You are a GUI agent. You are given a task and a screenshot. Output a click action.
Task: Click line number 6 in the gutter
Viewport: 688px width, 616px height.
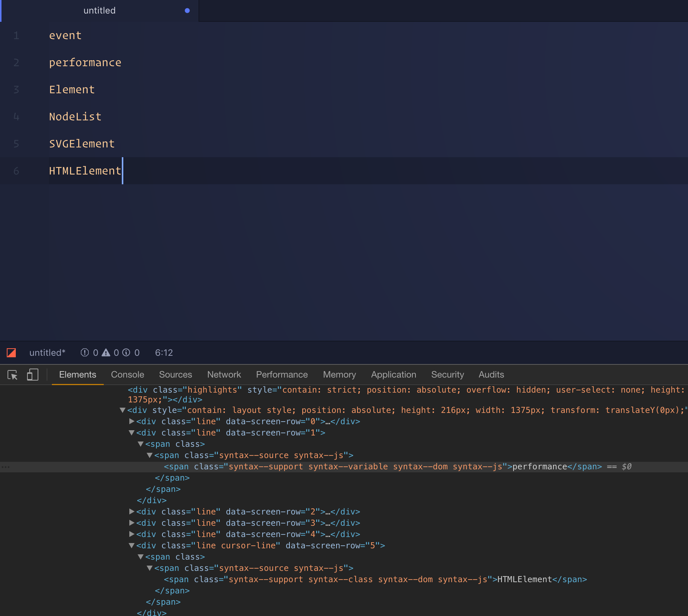pyautogui.click(x=16, y=171)
